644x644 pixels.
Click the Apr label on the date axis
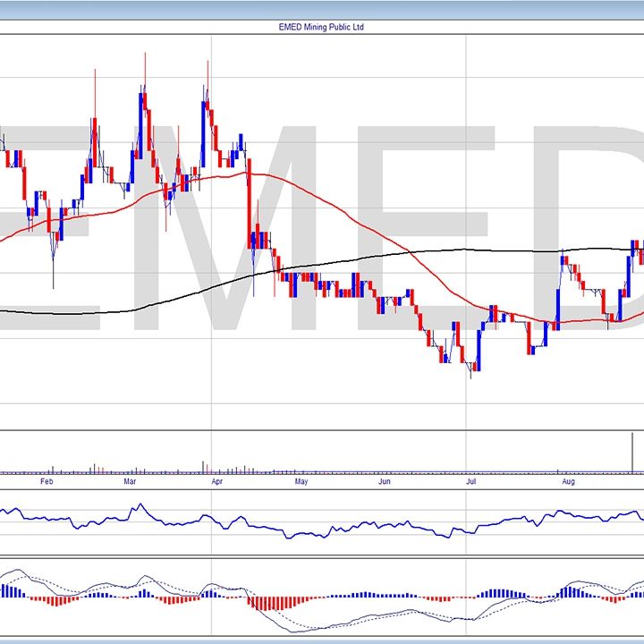[216, 481]
